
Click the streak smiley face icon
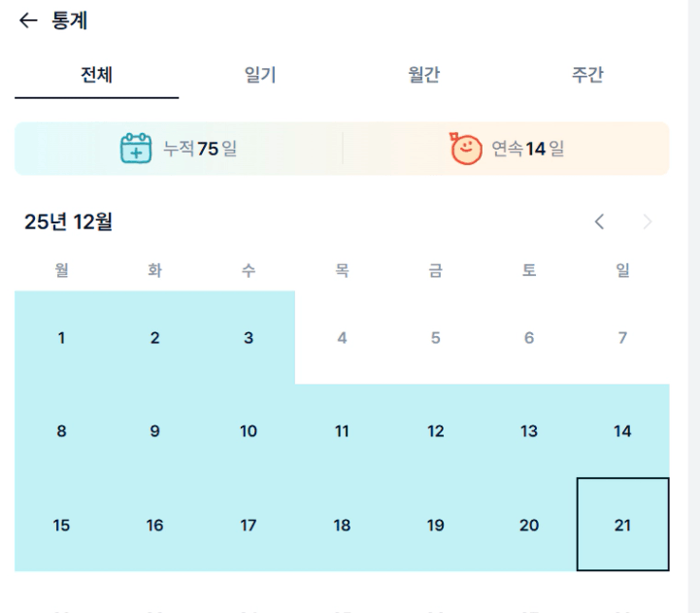[x=466, y=149]
